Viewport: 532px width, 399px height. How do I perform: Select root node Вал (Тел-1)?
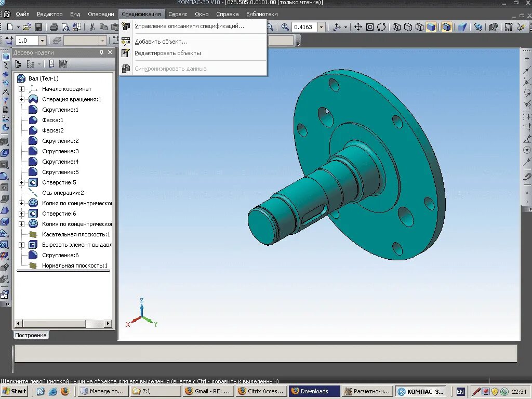tap(44, 78)
